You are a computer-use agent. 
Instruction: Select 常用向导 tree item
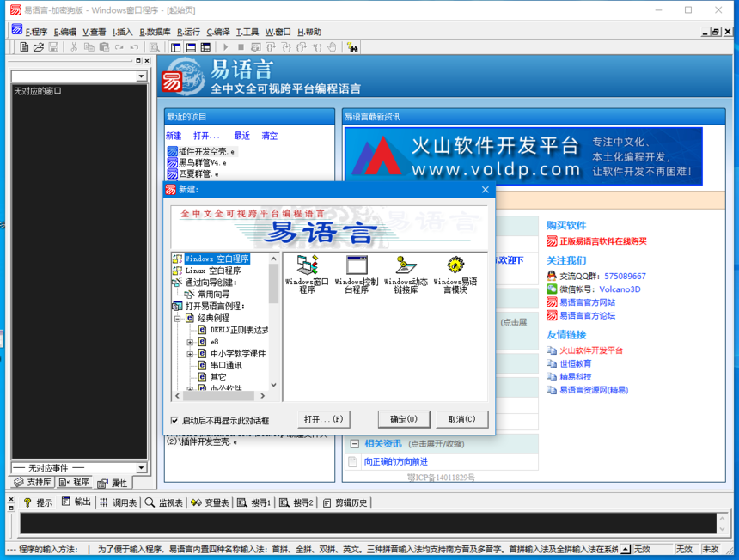(x=213, y=295)
